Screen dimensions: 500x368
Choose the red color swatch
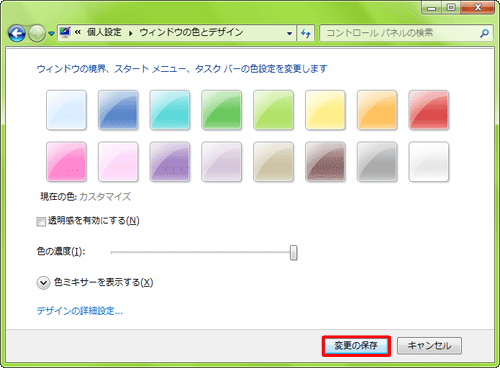click(429, 110)
